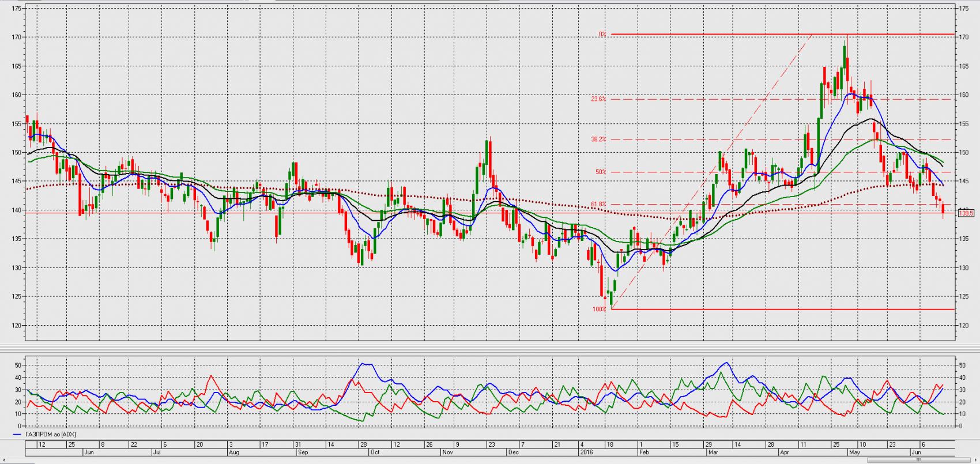This screenshot has width=980, height=464.
Task: Click the diagonal dashed Fibonacci trend line
Action: click(712, 172)
